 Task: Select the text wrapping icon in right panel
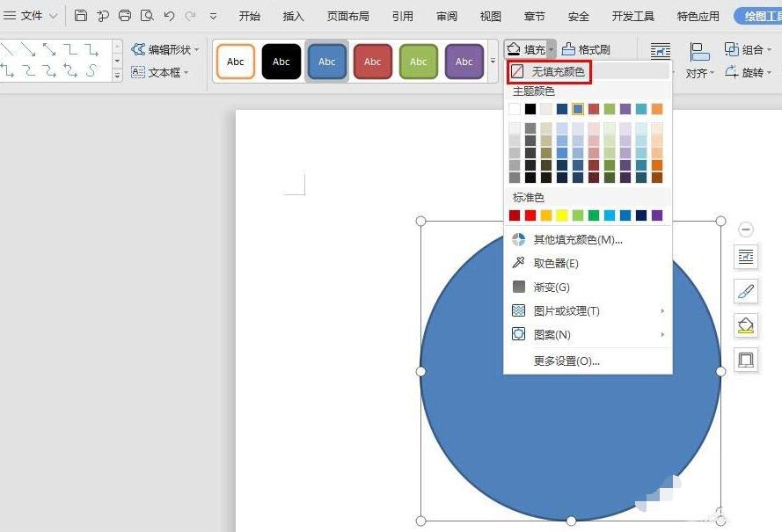tap(745, 257)
